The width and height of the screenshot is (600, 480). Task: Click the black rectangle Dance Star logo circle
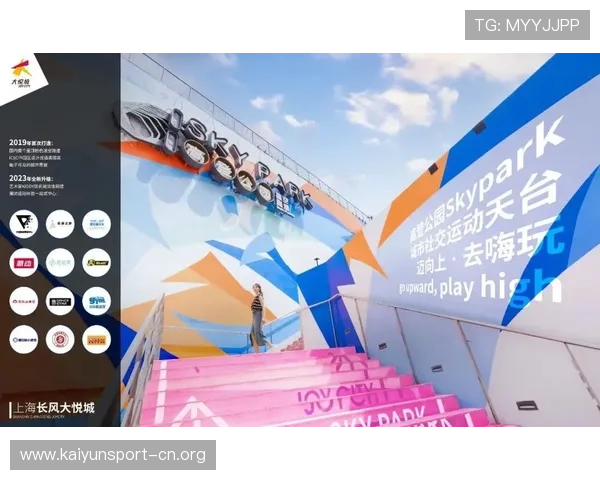pyautogui.click(x=60, y=301)
